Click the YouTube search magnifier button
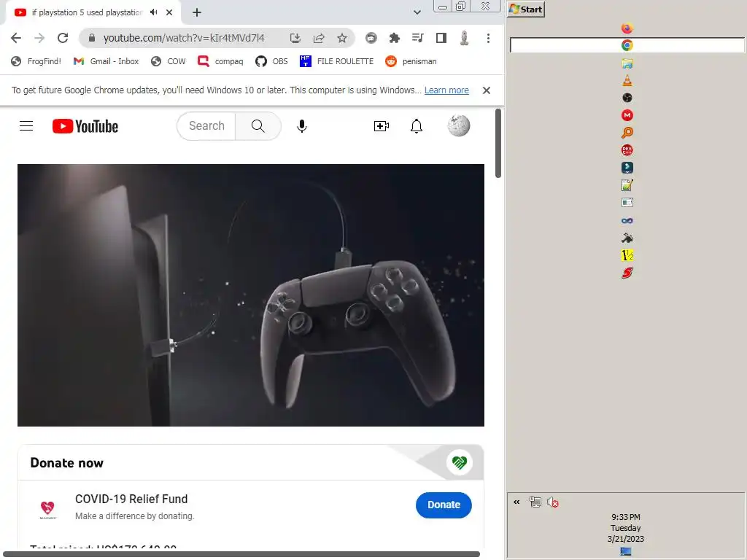 258,126
